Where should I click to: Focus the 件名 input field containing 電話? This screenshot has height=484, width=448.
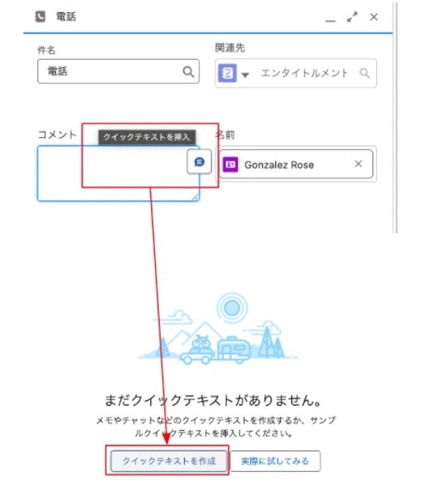coord(119,71)
